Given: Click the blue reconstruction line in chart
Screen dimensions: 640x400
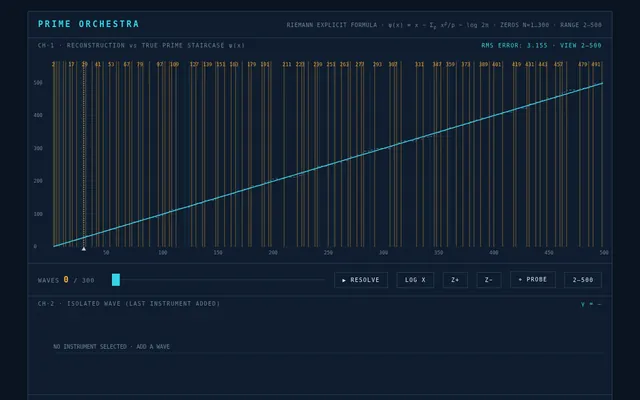Looking at the screenshot, I should coord(328,165).
